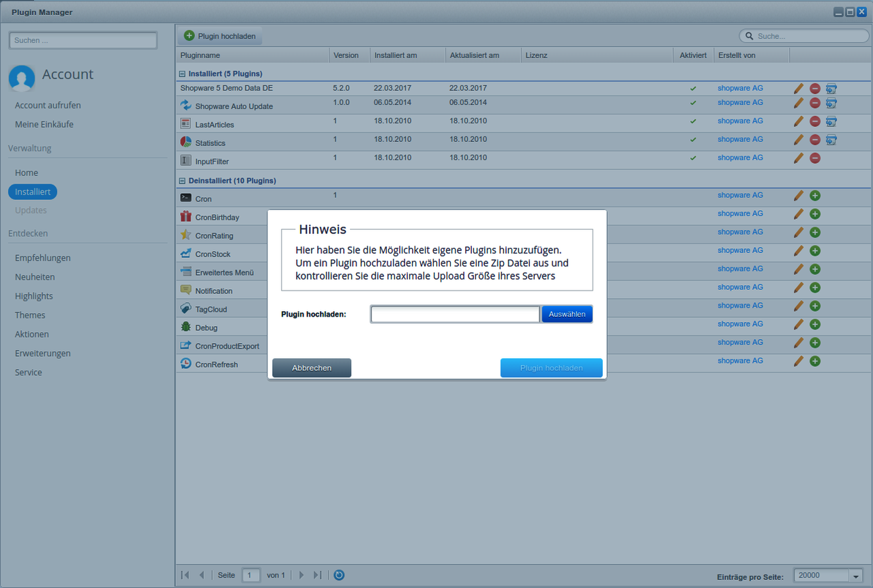Focus the Plugin hochladen file input field
This screenshot has width=873, height=588.
coord(455,314)
